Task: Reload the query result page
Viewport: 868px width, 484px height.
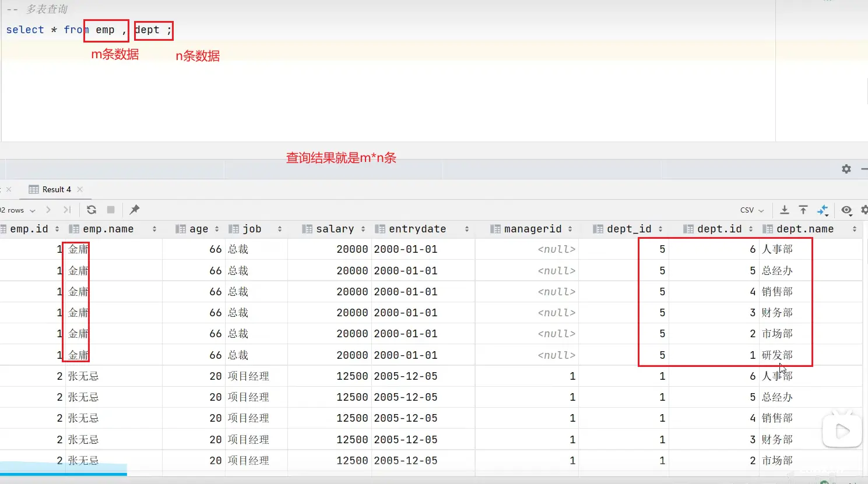Action: tap(92, 210)
